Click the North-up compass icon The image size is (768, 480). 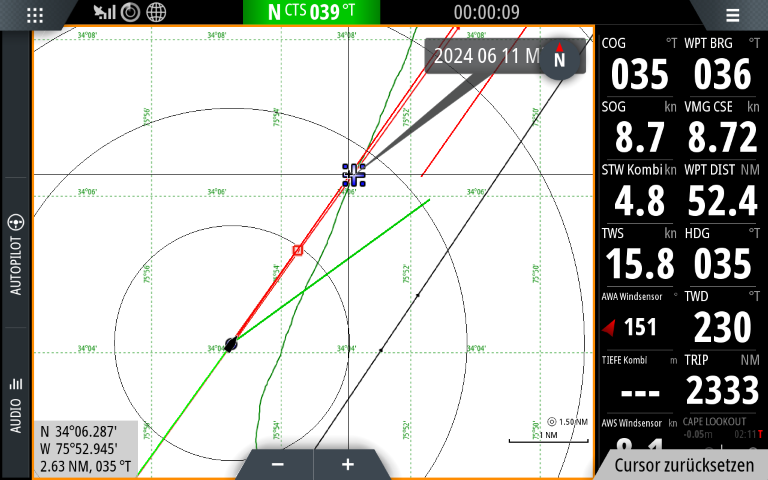click(x=560, y=59)
